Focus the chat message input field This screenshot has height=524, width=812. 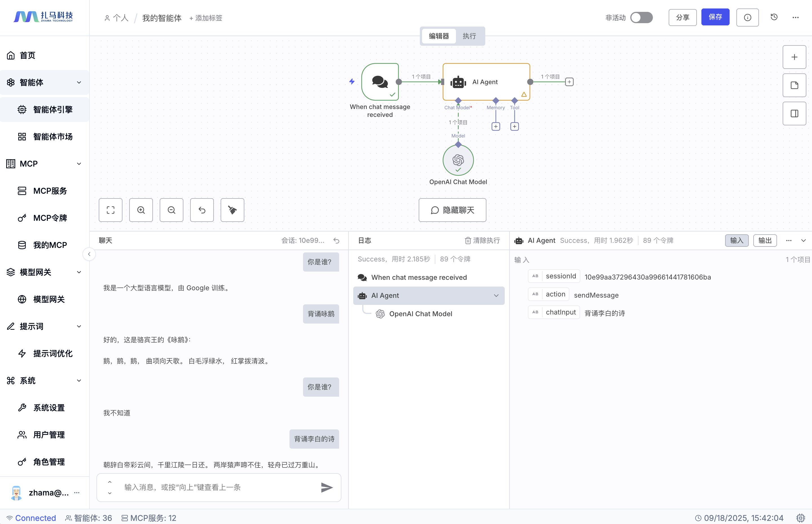tap(218, 487)
